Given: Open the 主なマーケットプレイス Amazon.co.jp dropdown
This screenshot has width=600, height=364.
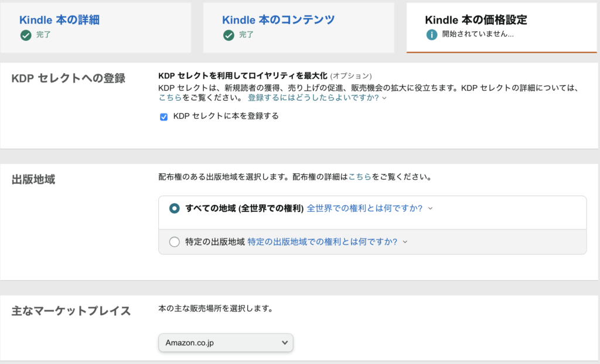Looking at the screenshot, I should (x=226, y=342).
